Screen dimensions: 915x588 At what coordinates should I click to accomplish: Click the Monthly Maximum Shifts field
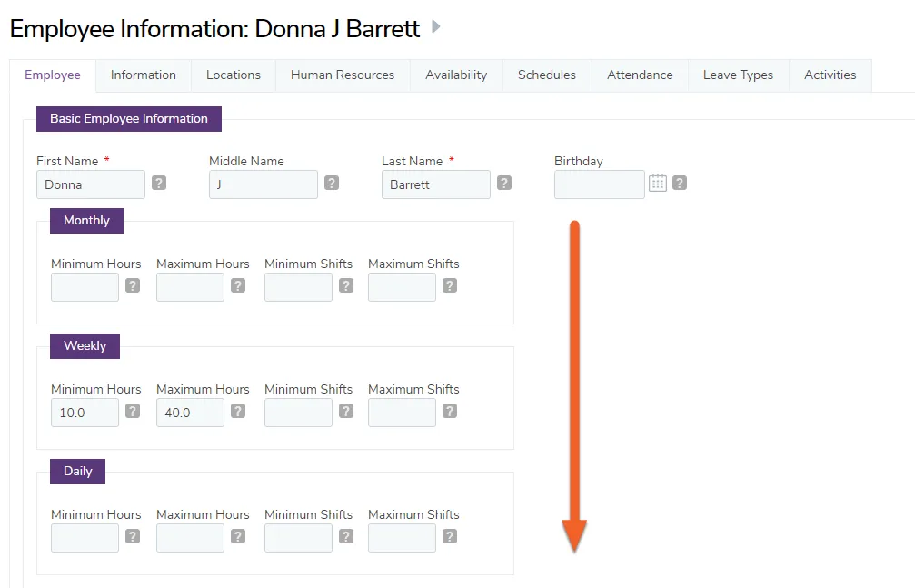pos(402,286)
